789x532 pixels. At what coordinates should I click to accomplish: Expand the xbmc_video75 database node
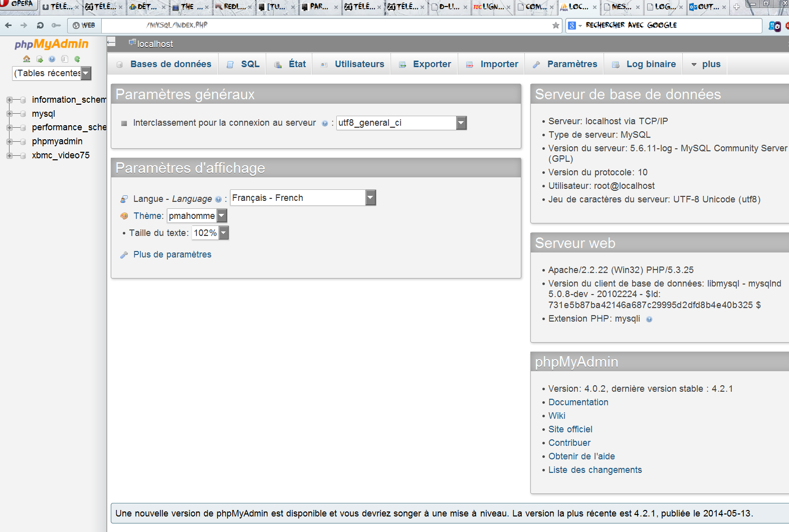10,156
